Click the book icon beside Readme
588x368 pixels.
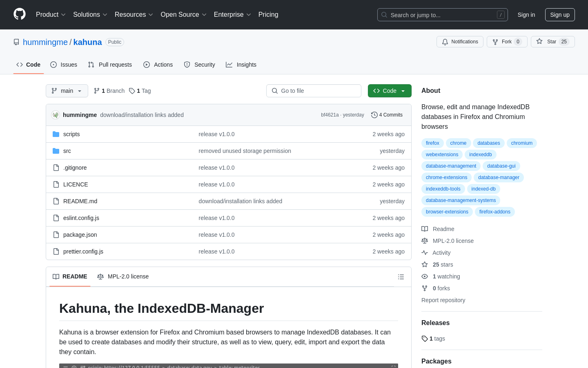pos(425,229)
